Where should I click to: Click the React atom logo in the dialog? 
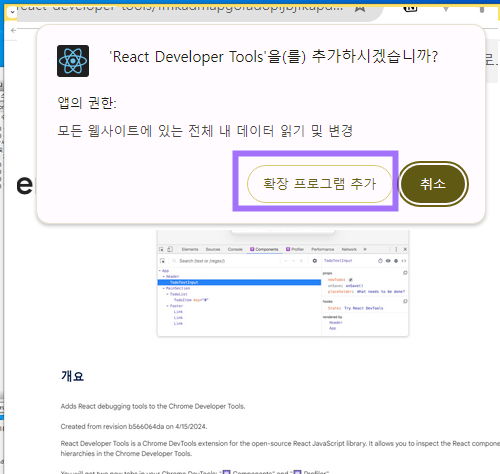point(73,61)
